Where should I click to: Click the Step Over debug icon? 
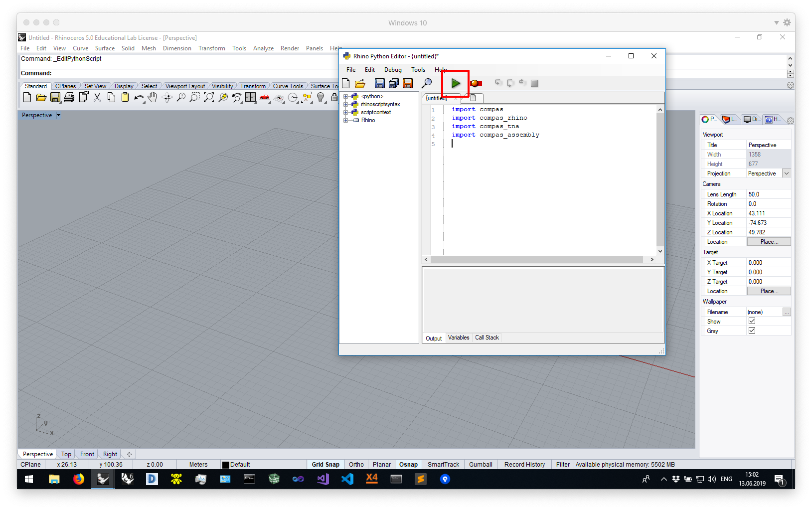510,83
